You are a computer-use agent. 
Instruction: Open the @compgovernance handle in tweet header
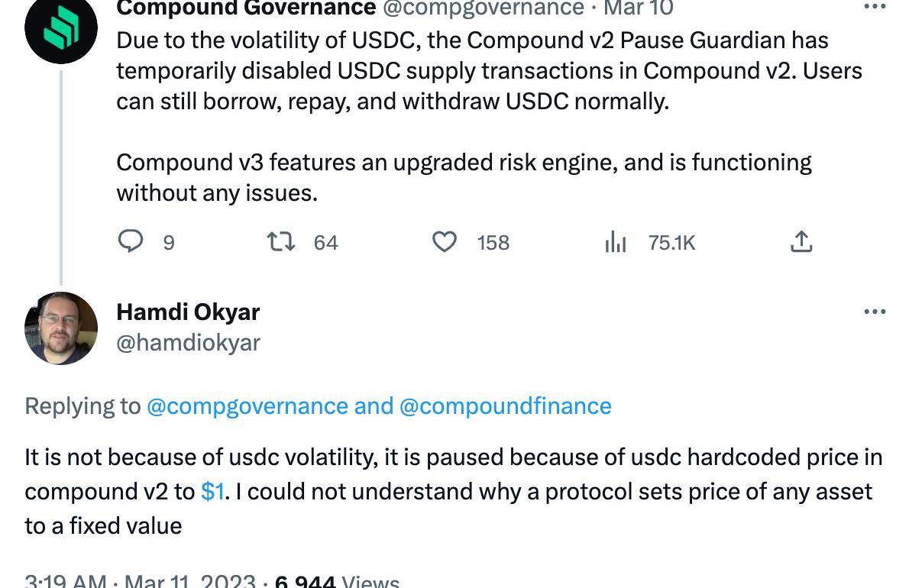[484, 8]
